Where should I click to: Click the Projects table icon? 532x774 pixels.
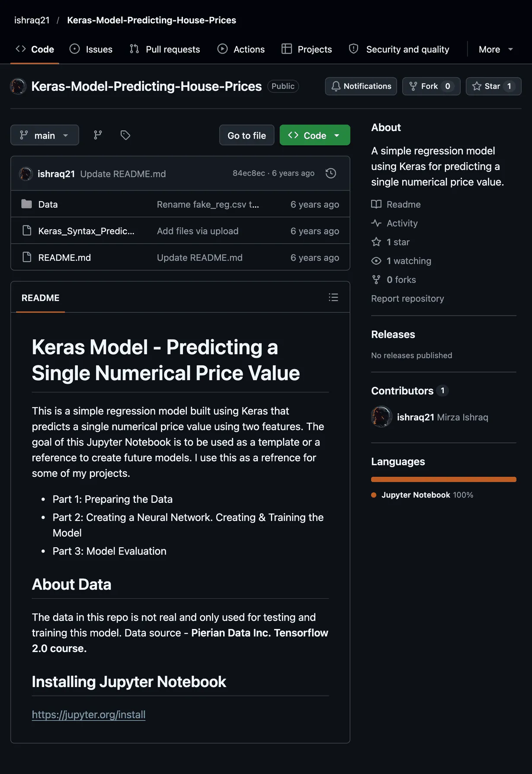[287, 49]
